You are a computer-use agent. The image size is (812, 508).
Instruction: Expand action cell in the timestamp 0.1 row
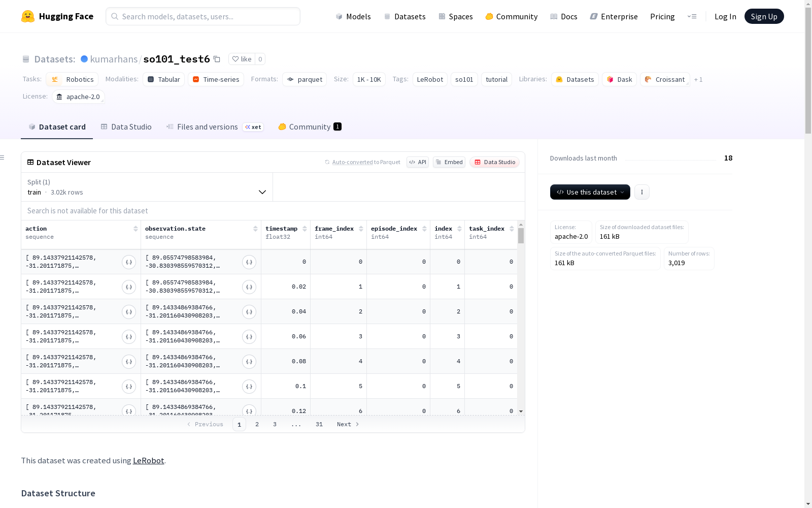(129, 387)
